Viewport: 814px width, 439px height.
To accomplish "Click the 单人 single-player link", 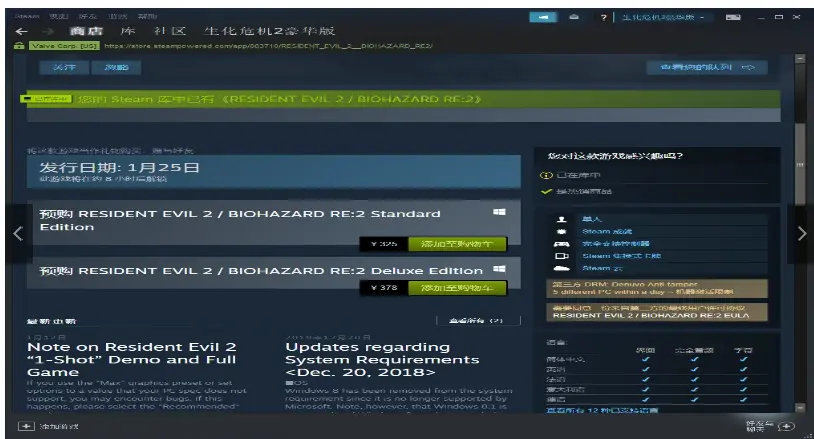I will [592, 220].
